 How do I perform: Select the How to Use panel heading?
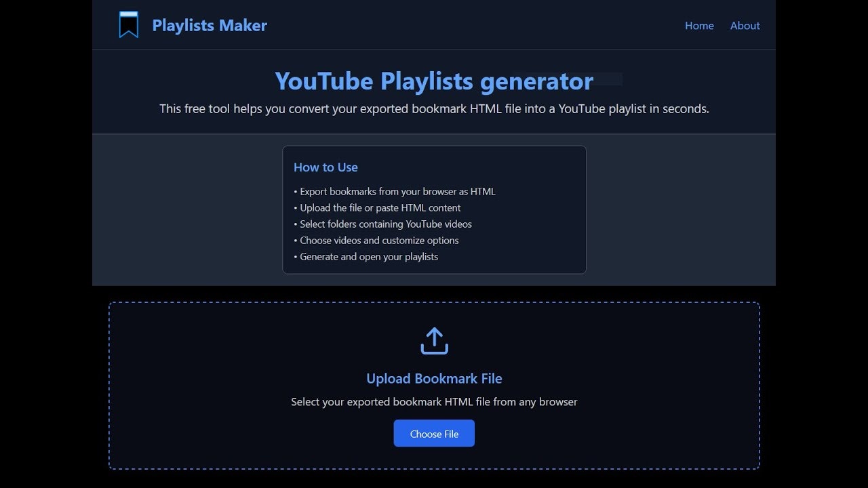click(x=325, y=167)
